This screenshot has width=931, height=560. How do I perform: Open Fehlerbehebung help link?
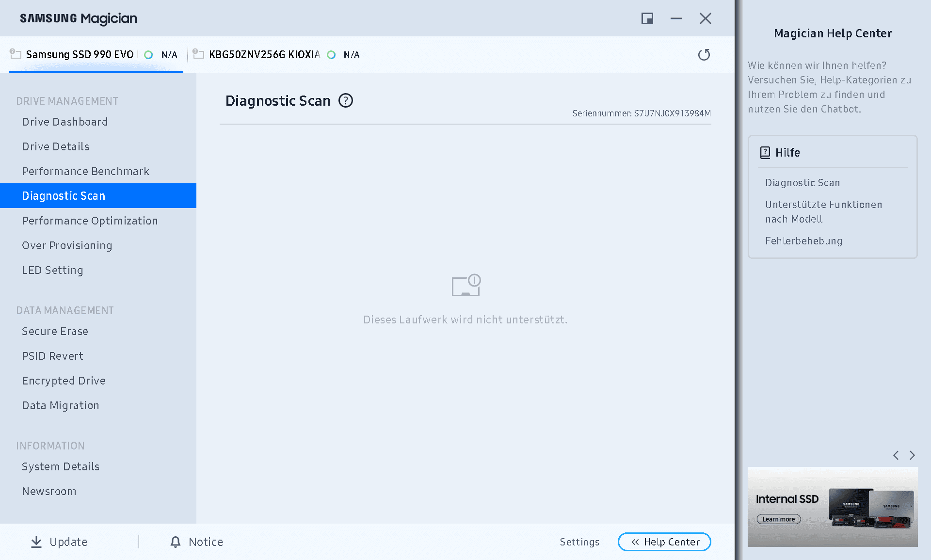(803, 241)
